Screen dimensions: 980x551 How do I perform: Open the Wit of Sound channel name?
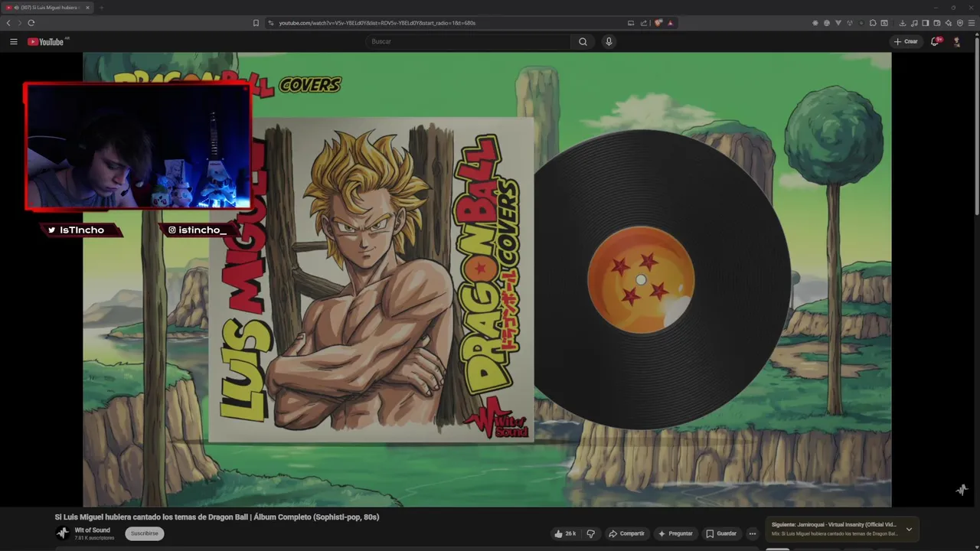pyautogui.click(x=93, y=530)
